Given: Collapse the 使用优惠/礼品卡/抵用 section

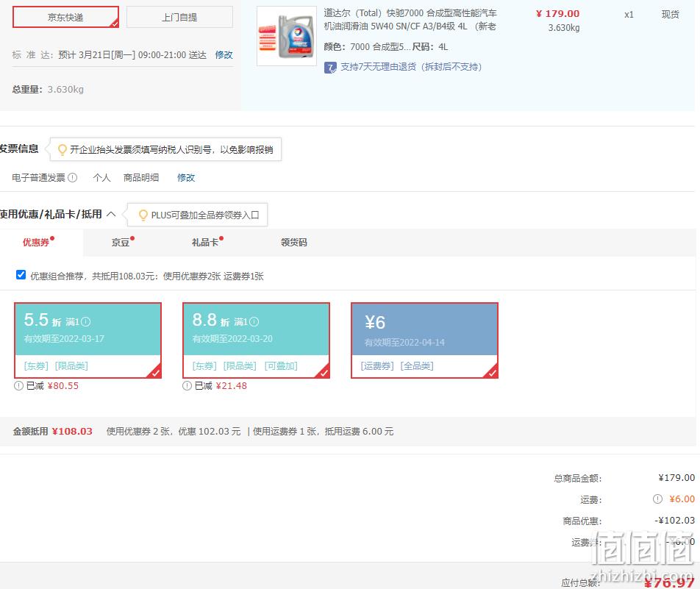Looking at the screenshot, I should (x=111, y=214).
